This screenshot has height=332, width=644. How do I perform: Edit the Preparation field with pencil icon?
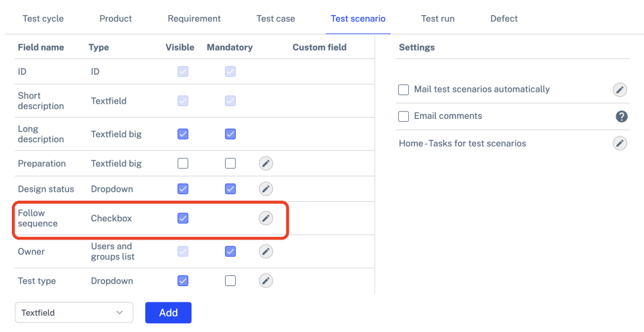(x=266, y=163)
